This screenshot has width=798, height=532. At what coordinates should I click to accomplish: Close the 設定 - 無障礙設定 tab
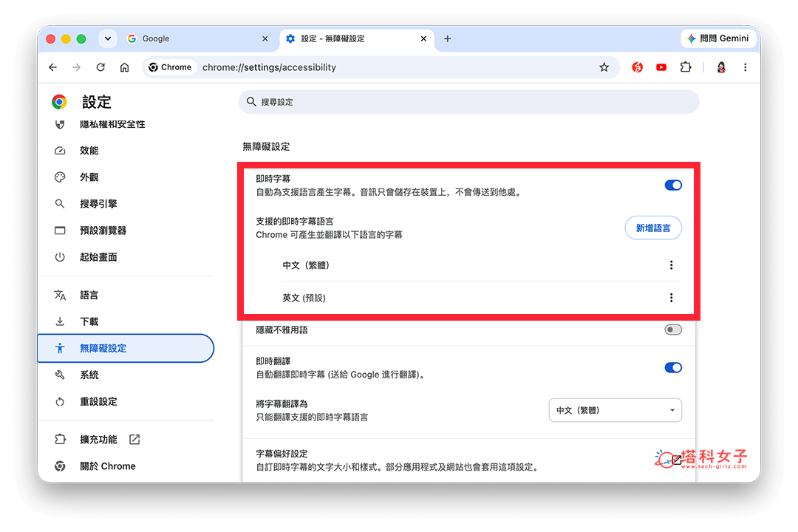pyautogui.click(x=423, y=38)
